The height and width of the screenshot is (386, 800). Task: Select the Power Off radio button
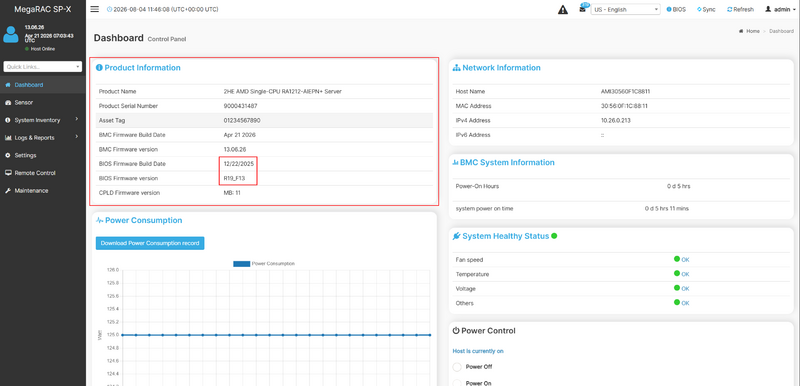[457, 367]
